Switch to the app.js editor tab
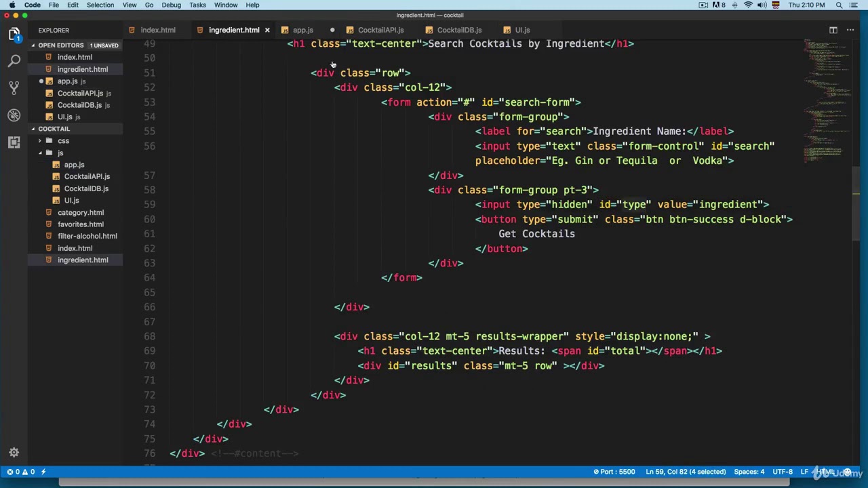The width and height of the screenshot is (868, 488). [x=302, y=30]
